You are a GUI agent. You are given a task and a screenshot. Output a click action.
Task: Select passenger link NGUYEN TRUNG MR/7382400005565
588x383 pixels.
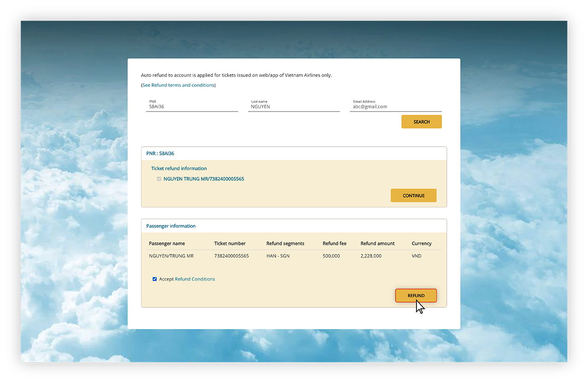[x=204, y=179]
